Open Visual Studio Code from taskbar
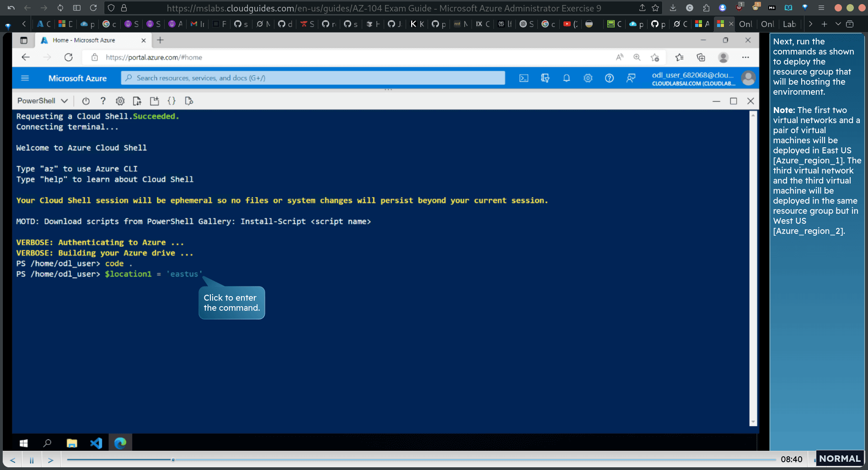The height and width of the screenshot is (470, 868). pyautogui.click(x=96, y=443)
